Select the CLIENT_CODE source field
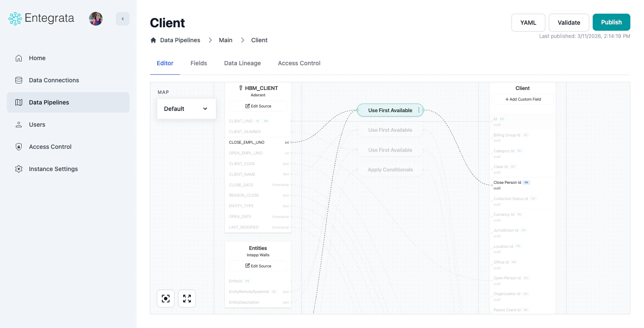 pos(258,164)
